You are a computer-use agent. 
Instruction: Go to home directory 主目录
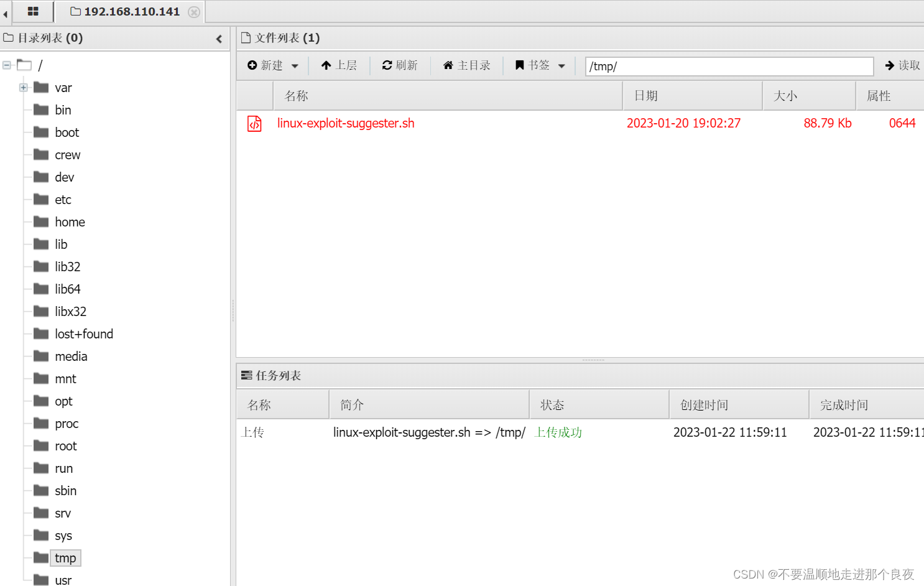point(466,65)
